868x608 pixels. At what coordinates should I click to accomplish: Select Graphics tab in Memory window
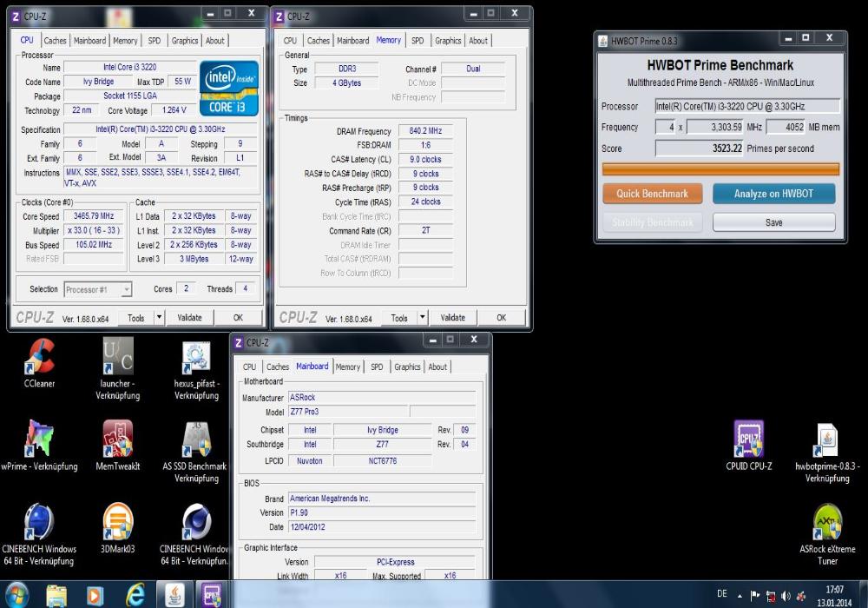point(448,41)
